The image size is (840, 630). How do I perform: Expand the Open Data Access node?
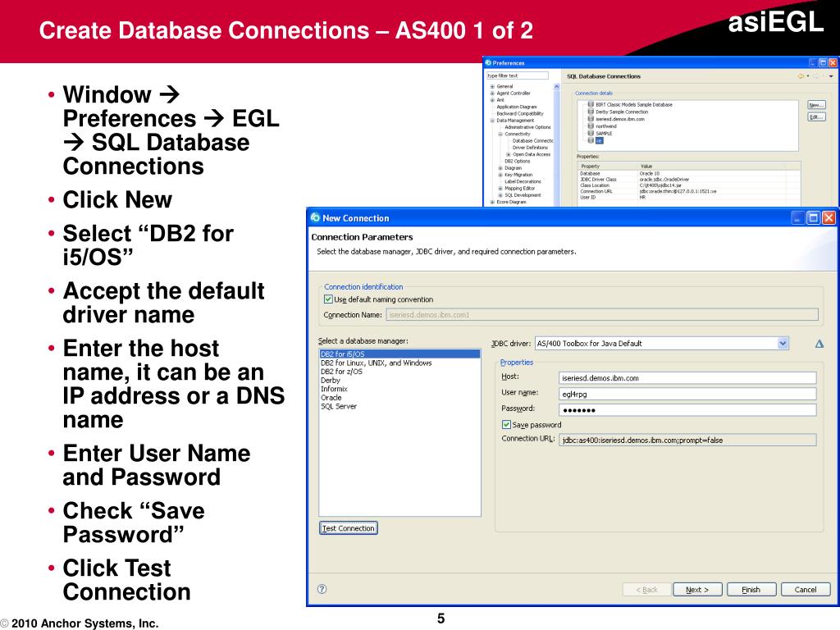pyautogui.click(x=509, y=154)
